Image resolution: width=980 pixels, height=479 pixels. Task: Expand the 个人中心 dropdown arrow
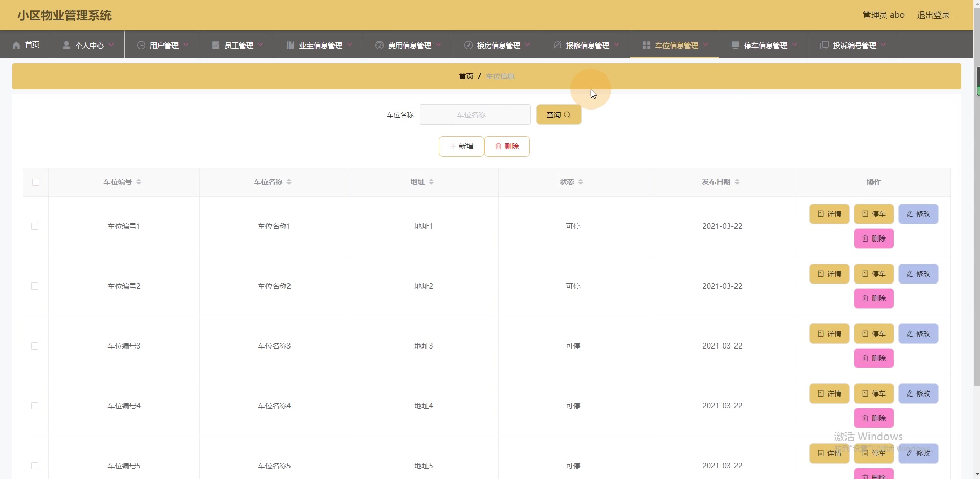coord(111,45)
